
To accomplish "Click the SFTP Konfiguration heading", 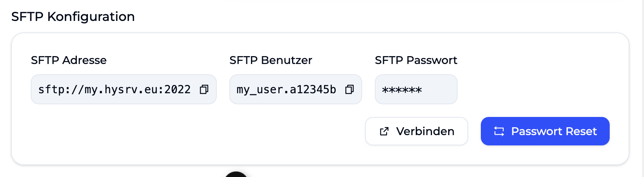I will (x=73, y=17).
